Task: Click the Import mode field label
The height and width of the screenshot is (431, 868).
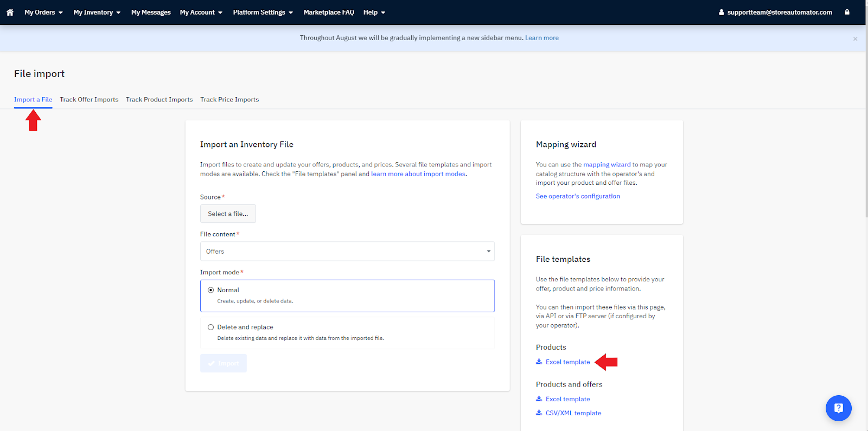Action: point(220,273)
